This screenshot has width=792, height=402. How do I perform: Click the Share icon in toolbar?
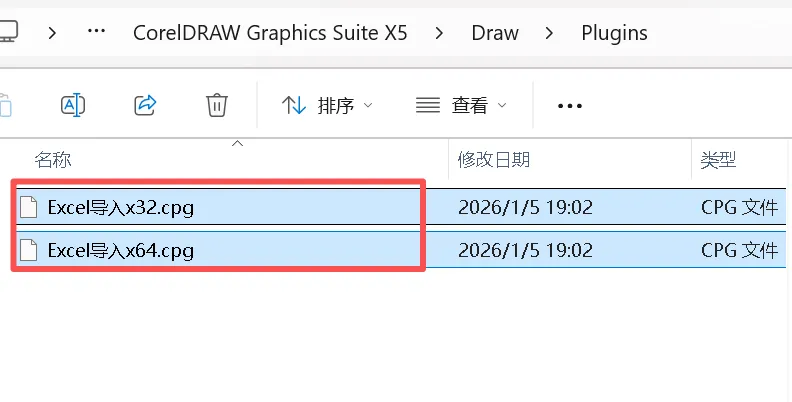coord(145,104)
